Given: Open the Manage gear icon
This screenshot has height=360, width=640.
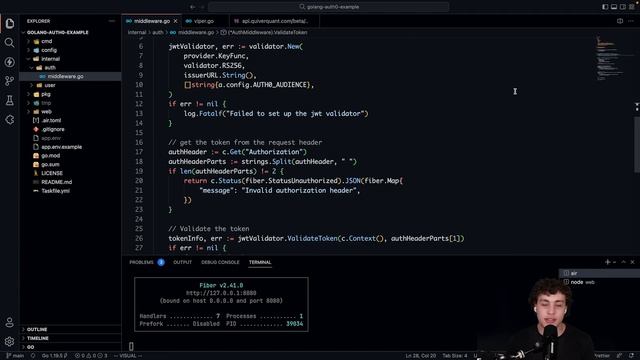Looking at the screenshot, I should 10,341.
